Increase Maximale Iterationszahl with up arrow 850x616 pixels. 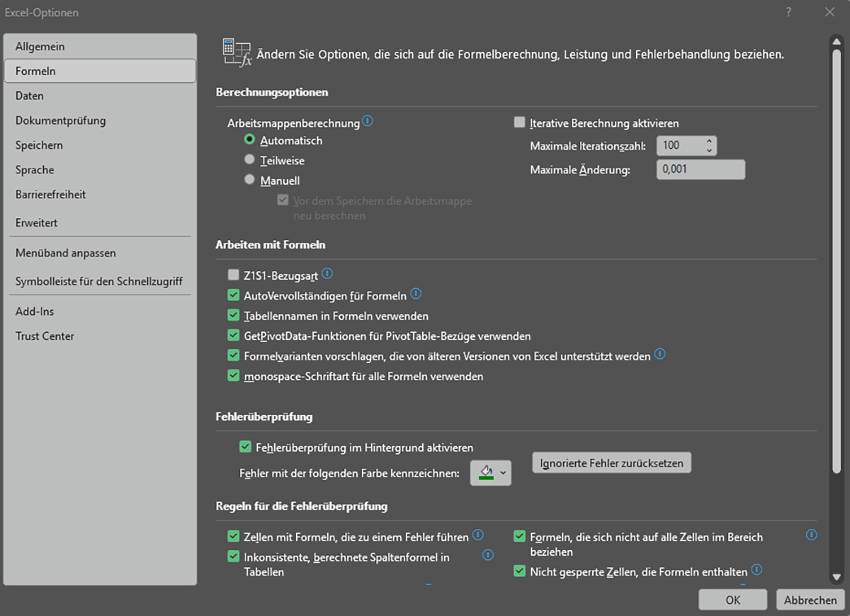709,142
